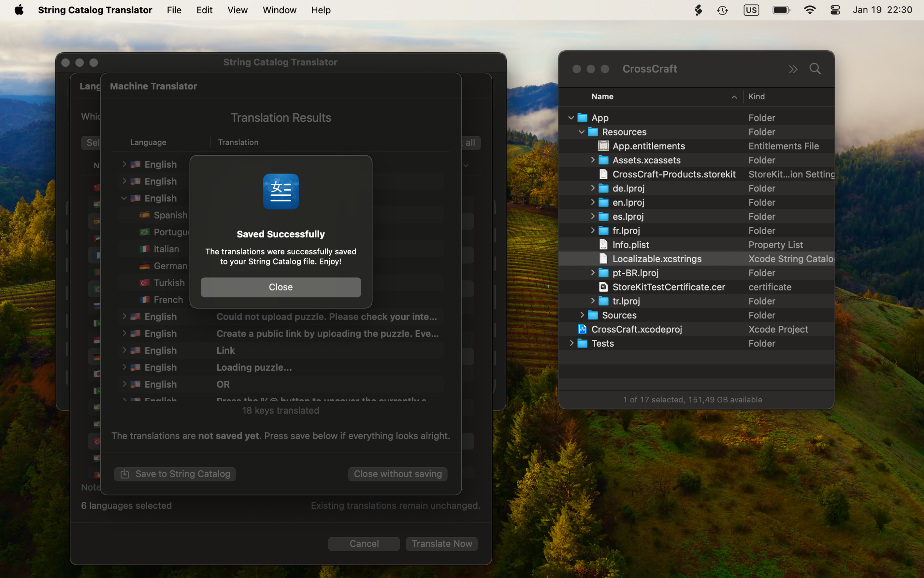This screenshot has width=924, height=578.
Task: Click the Time Machine menu bar icon
Action: (x=722, y=10)
